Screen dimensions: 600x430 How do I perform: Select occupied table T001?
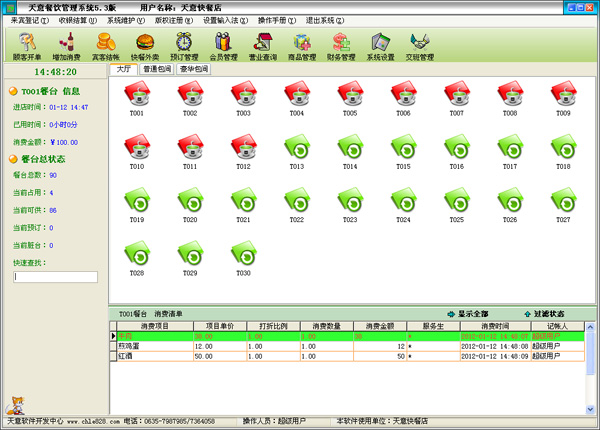[x=137, y=97]
